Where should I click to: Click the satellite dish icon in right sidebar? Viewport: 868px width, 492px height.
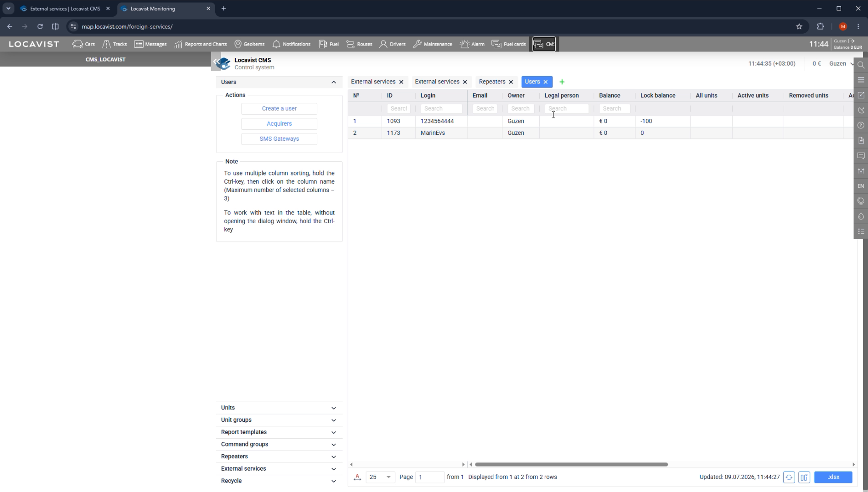861,110
